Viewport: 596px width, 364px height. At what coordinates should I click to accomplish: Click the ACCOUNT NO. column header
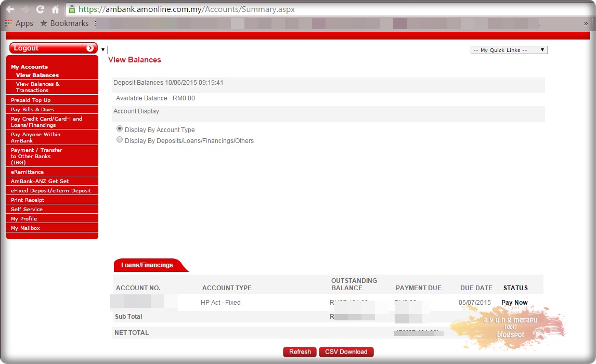point(138,288)
